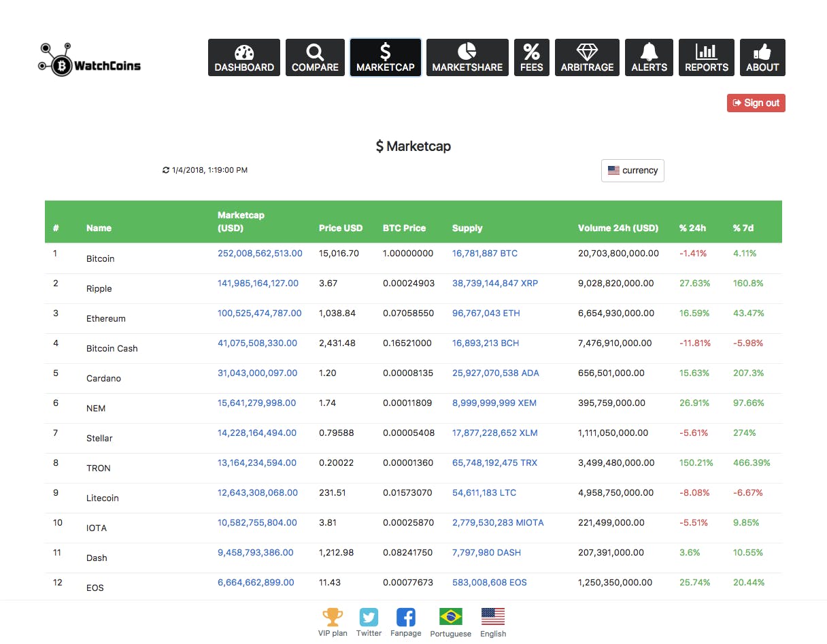Image resolution: width=827 pixels, height=644 pixels.
Task: Click Bitcoin Cash marketcap 41,075,508,330.00
Action: 257,343
